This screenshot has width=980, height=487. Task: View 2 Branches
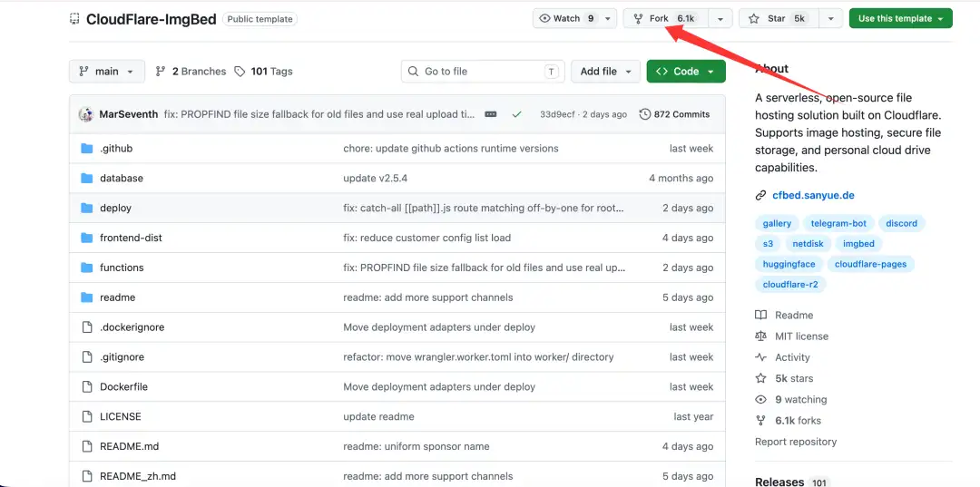[x=191, y=72]
